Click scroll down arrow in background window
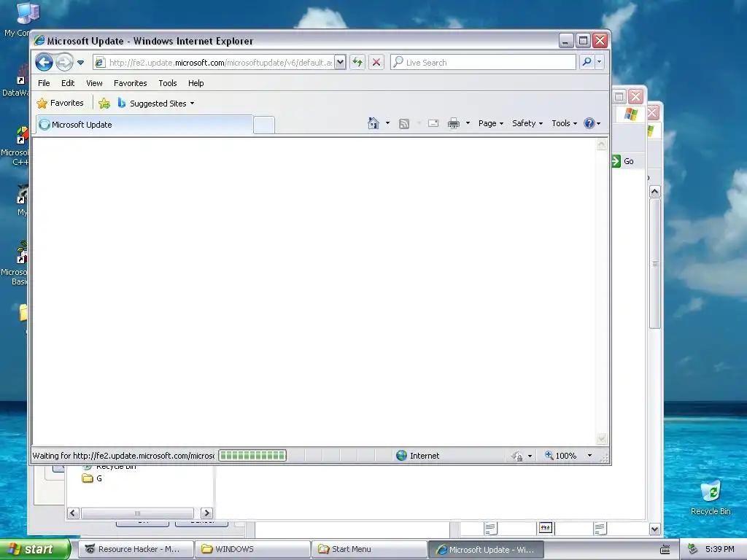The height and width of the screenshot is (560, 747). 654,529
